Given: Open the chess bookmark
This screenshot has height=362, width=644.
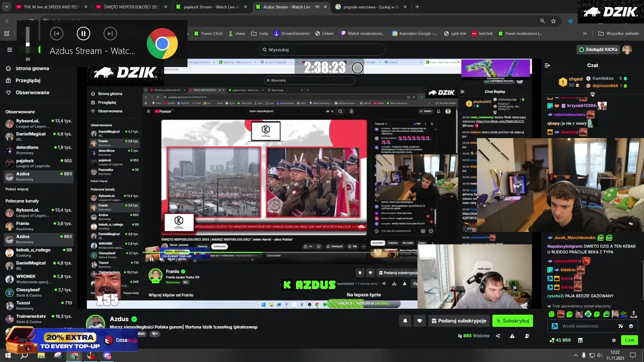Looking at the screenshot, I should coord(236,34).
